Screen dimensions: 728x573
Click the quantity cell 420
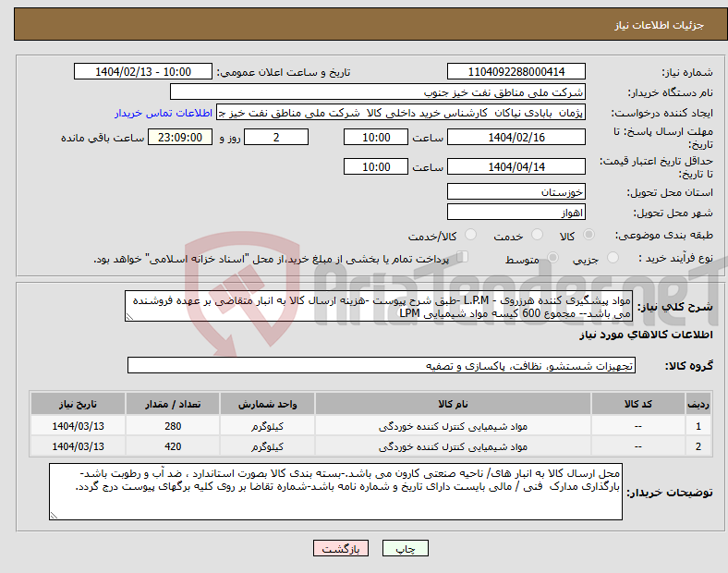[173, 446]
